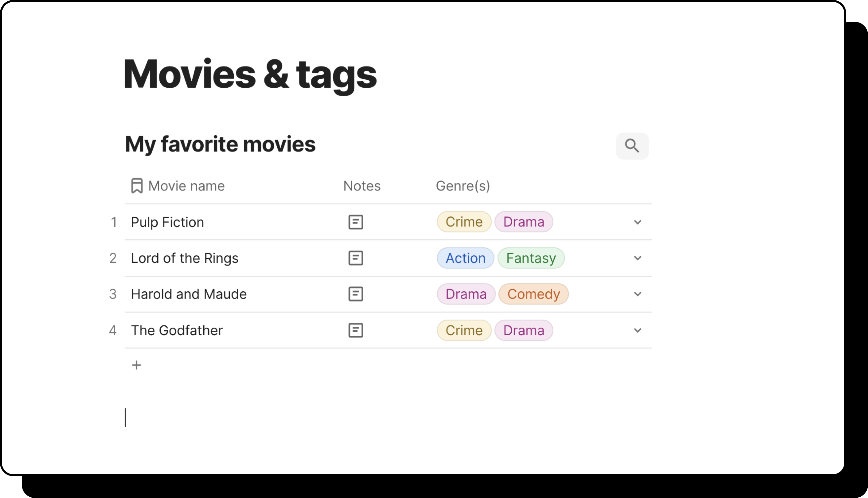The image size is (868, 498).
Task: Select the Genre(s) column header
Action: [x=462, y=186]
